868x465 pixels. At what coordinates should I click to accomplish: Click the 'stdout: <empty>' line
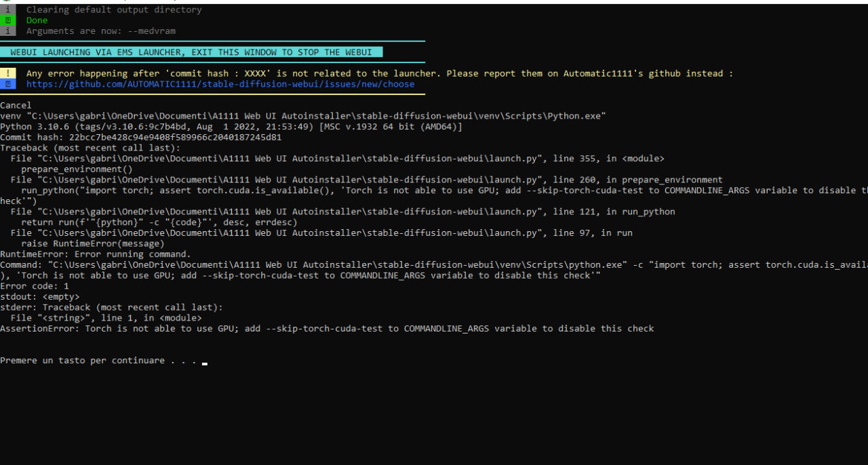pos(40,296)
